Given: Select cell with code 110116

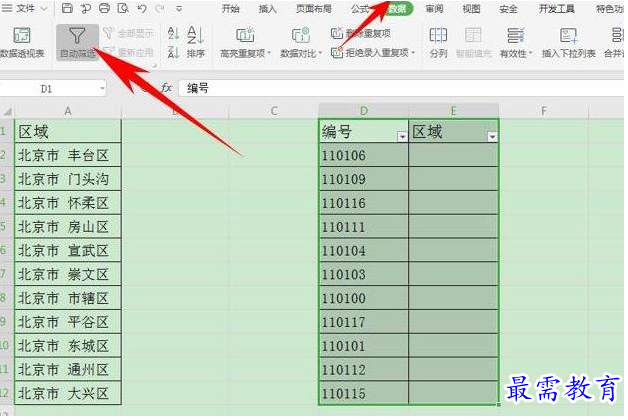Looking at the screenshot, I should tap(364, 203).
